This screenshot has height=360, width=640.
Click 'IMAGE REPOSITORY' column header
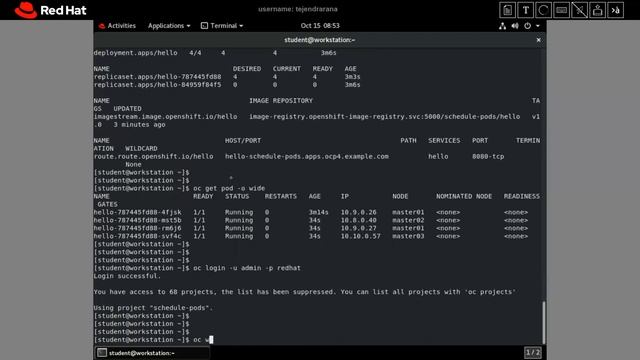click(x=281, y=100)
